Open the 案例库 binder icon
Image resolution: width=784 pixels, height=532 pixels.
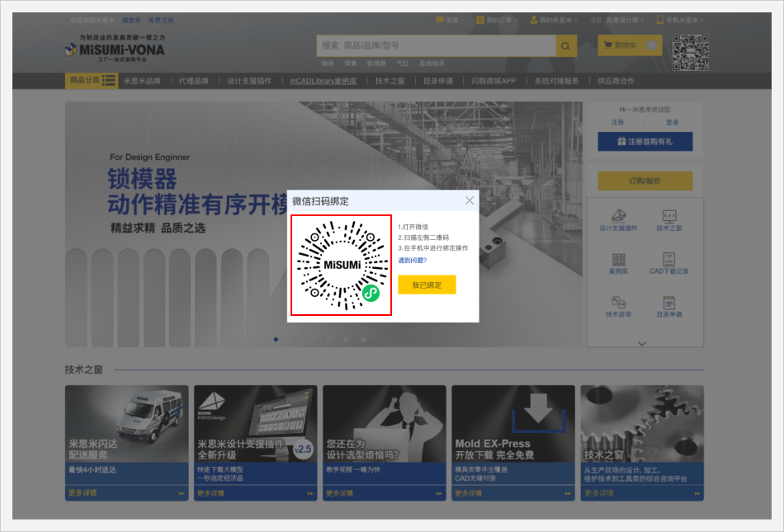618,262
